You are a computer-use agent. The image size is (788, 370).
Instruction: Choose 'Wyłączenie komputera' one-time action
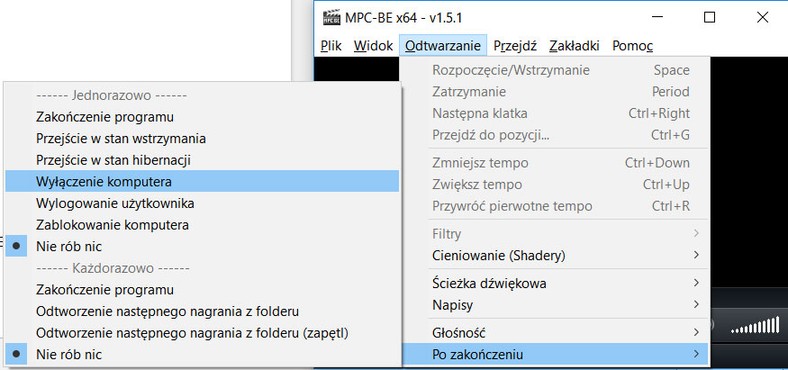tap(202, 181)
